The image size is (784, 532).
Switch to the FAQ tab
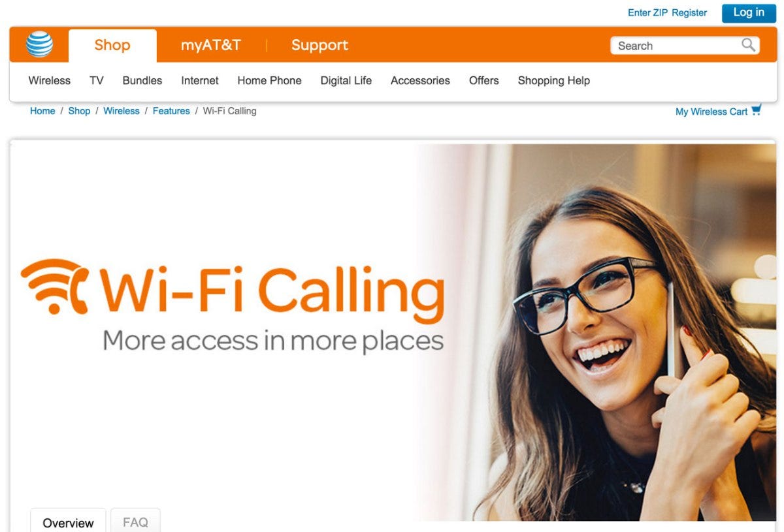135,522
